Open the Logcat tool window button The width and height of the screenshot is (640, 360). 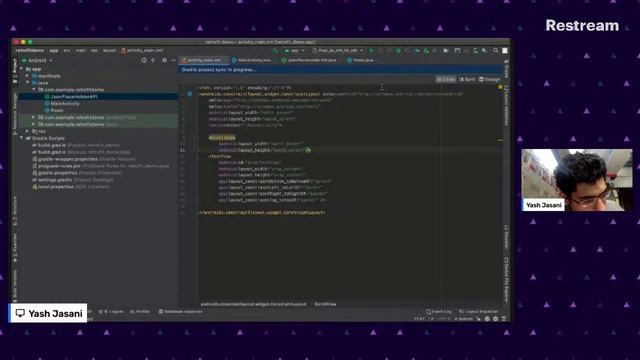point(111,311)
